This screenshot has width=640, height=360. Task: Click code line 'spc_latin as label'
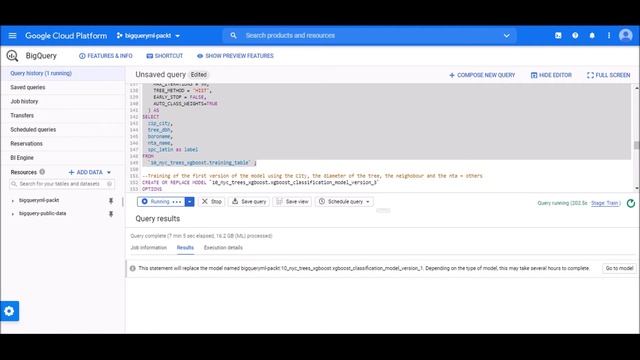[173, 150]
